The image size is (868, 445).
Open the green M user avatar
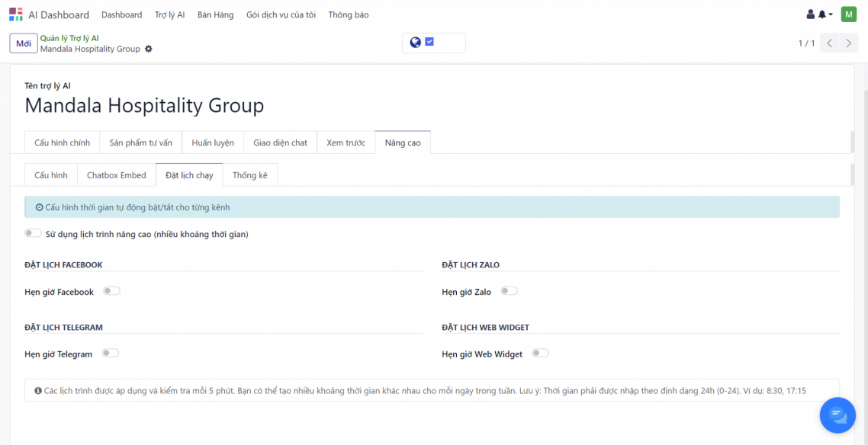tap(848, 14)
